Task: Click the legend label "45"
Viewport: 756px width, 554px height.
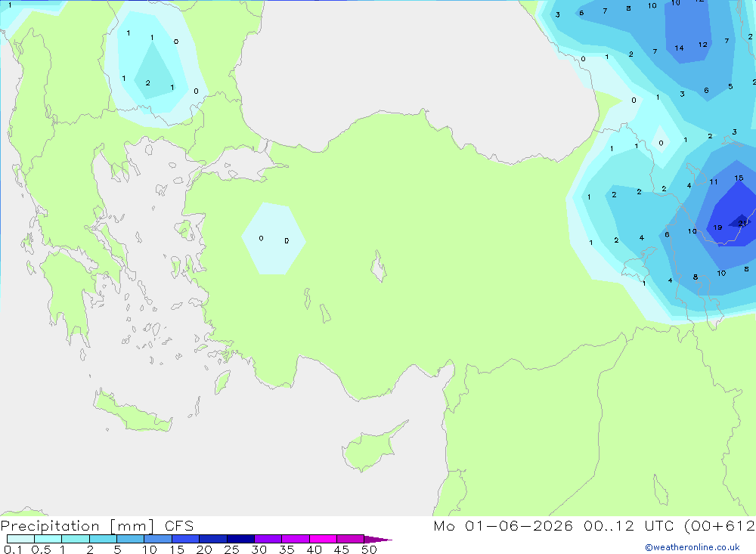Action: tap(342, 549)
